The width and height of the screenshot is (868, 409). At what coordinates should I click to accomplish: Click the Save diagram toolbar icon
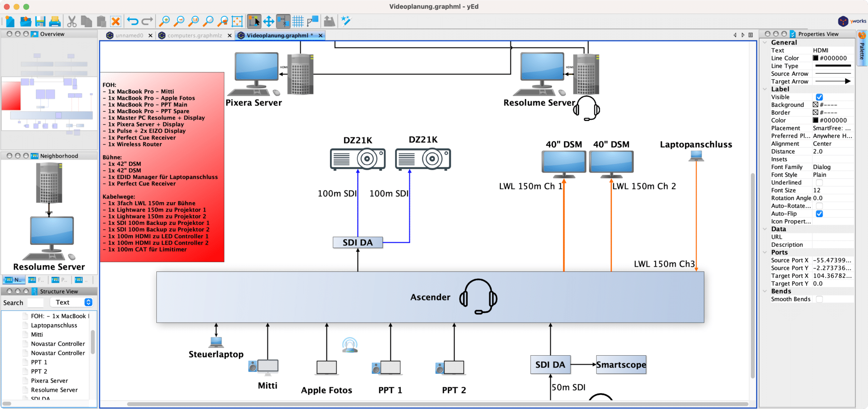40,21
